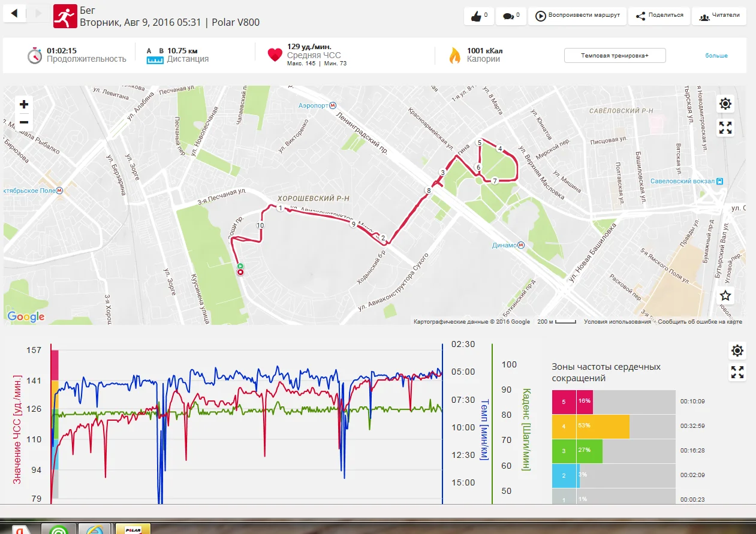Zoom in on the map
Viewport: 756px width, 534px height.
click(x=24, y=104)
